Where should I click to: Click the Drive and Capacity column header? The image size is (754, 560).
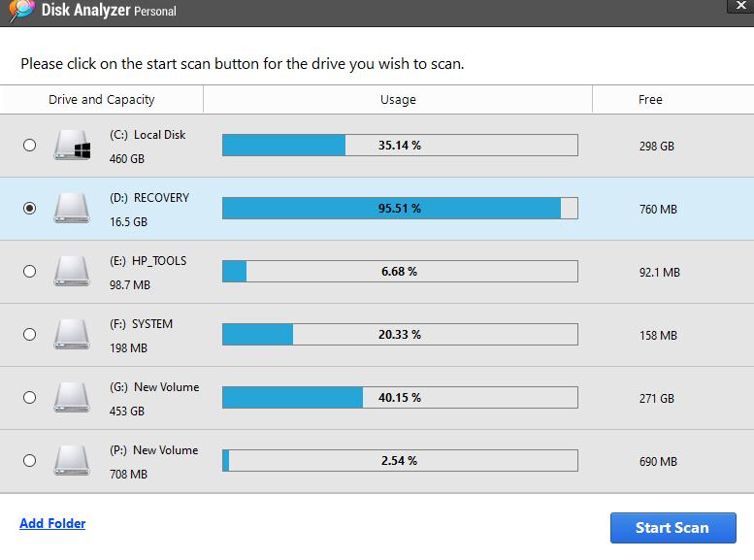(102, 100)
